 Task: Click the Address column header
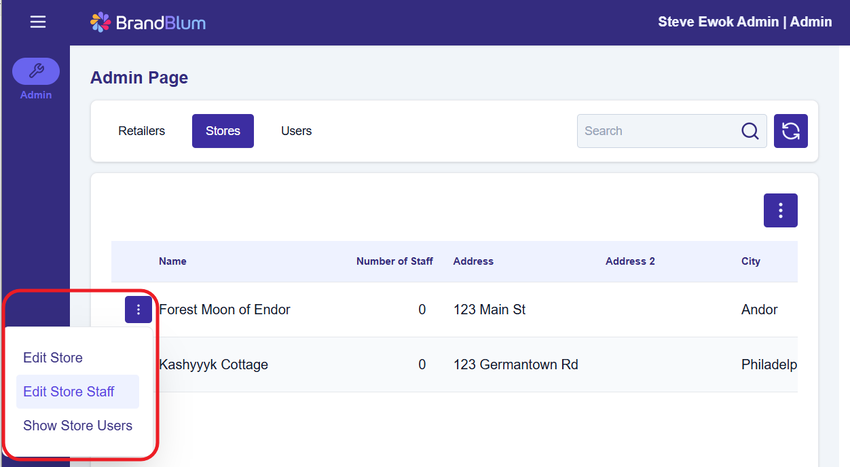click(473, 261)
